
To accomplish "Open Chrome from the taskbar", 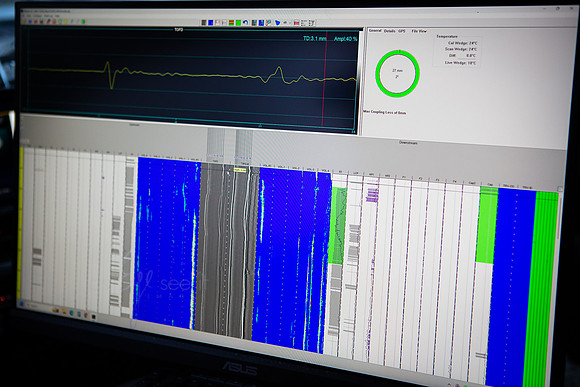I will coord(86,315).
